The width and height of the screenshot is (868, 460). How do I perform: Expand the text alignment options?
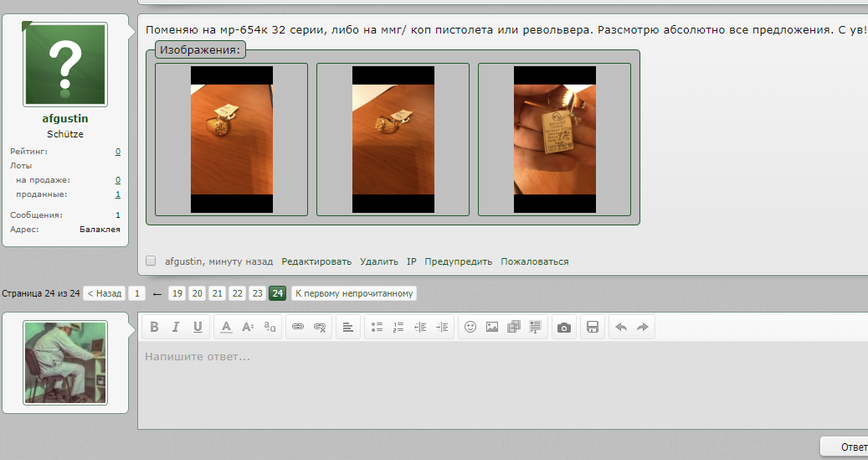[348, 327]
